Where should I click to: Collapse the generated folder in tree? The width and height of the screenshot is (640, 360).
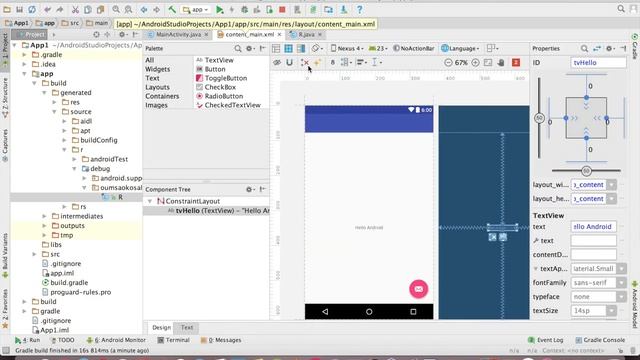coord(44,93)
